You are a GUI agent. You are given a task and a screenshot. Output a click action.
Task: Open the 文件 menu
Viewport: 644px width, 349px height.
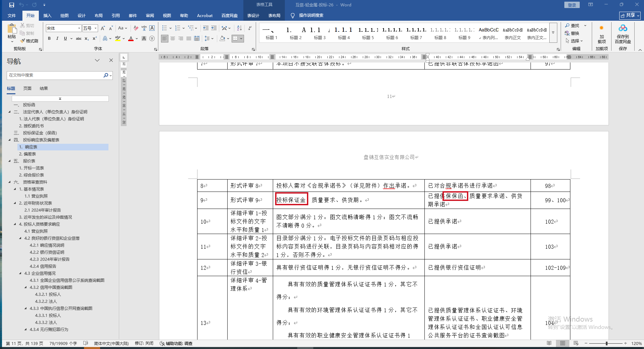12,15
